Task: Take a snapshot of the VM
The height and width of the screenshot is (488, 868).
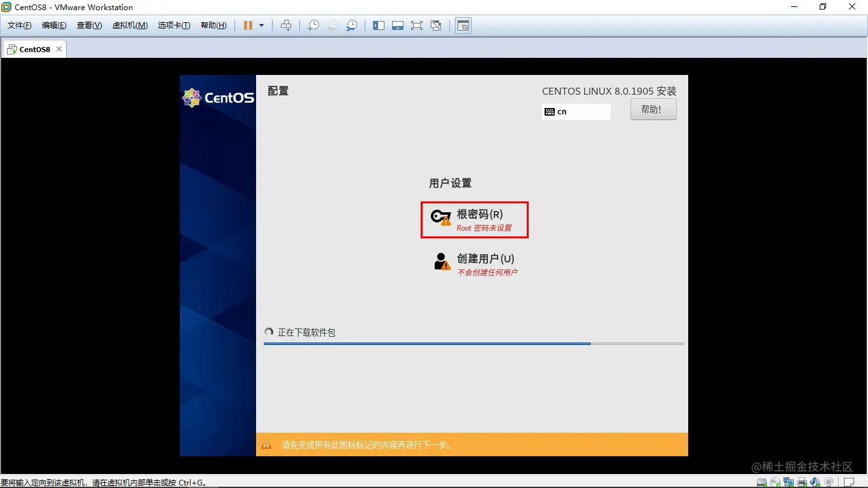Action: (313, 25)
